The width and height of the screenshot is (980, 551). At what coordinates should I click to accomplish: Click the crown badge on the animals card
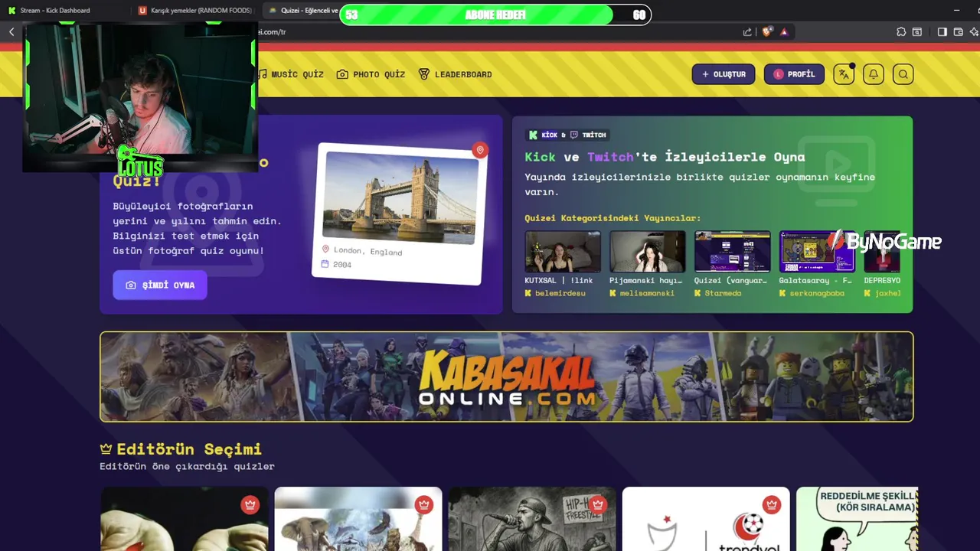[x=424, y=504]
